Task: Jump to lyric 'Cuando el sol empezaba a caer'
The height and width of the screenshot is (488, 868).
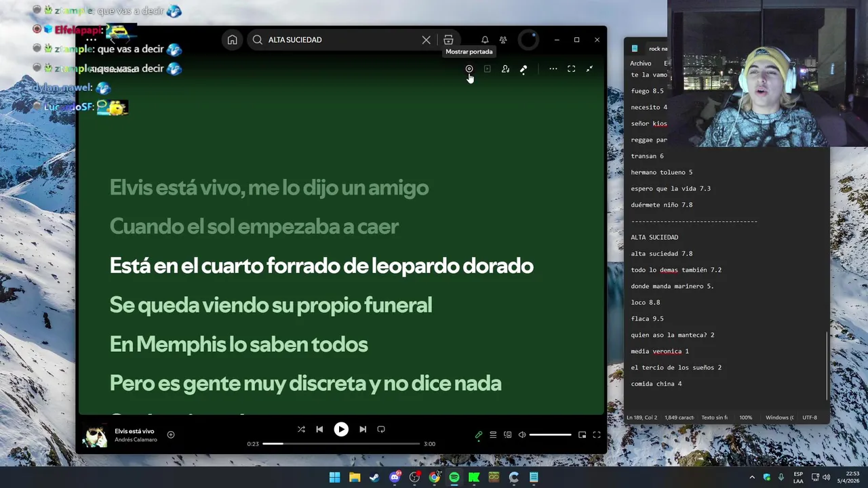Action: click(254, 226)
